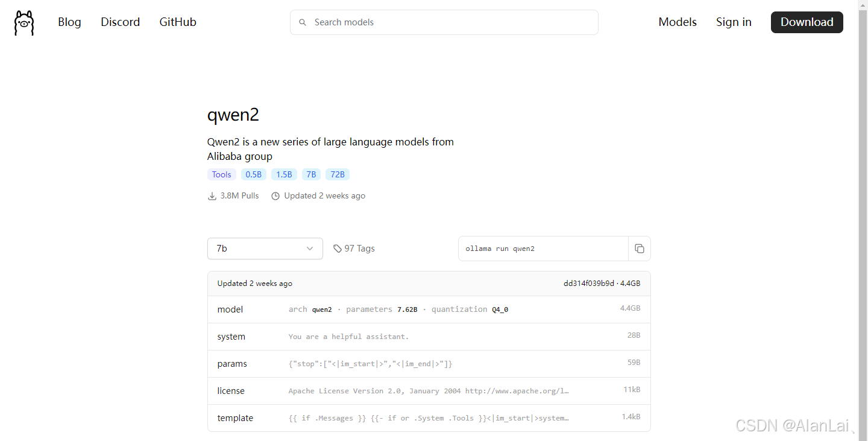This screenshot has height=441, width=868.
Task: Click the scrollbar up arrow
Action: pos(863,5)
